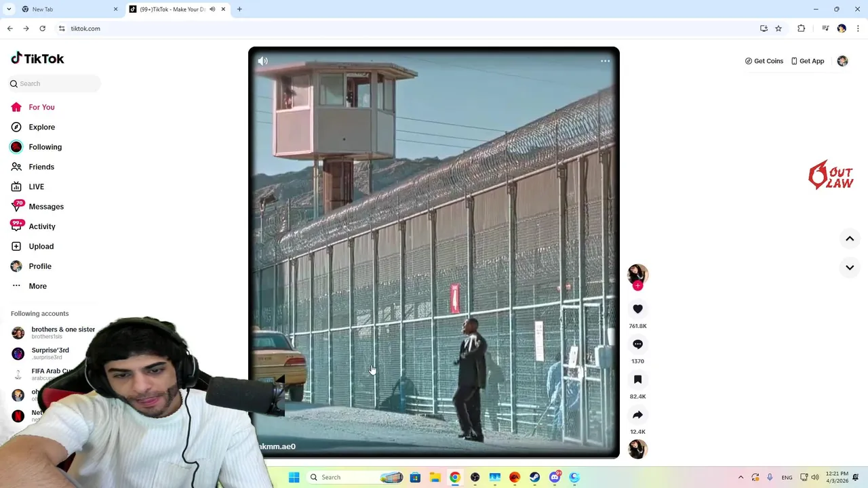Screen dimensions: 868x488
Task: Open a new browser tab with plus
Action: point(239,9)
